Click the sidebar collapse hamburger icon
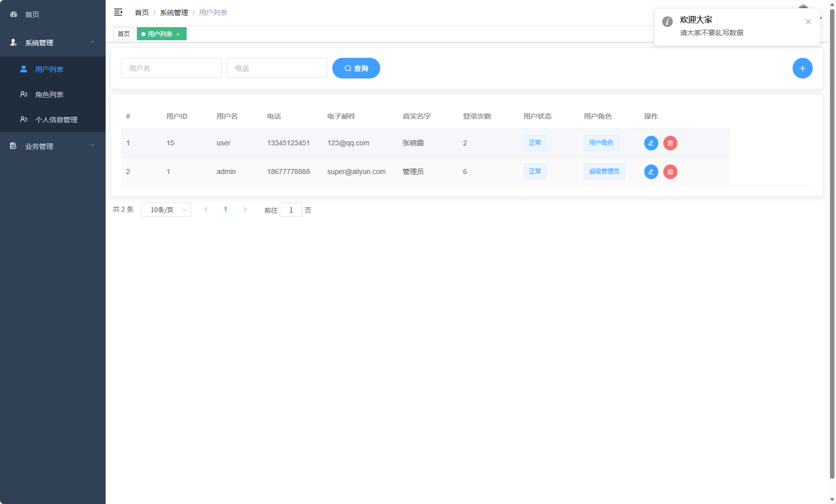This screenshot has height=504, width=836. pyautogui.click(x=118, y=12)
